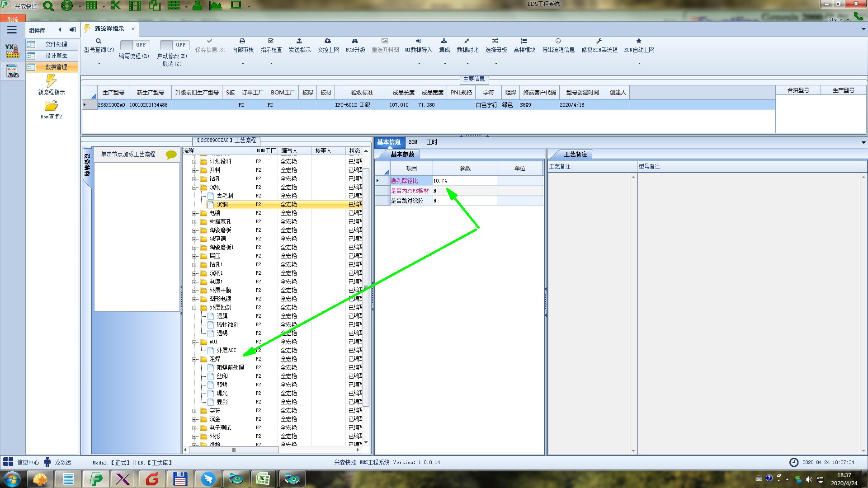Expand the 计划投料 tree node
868x488 pixels.
point(194,162)
